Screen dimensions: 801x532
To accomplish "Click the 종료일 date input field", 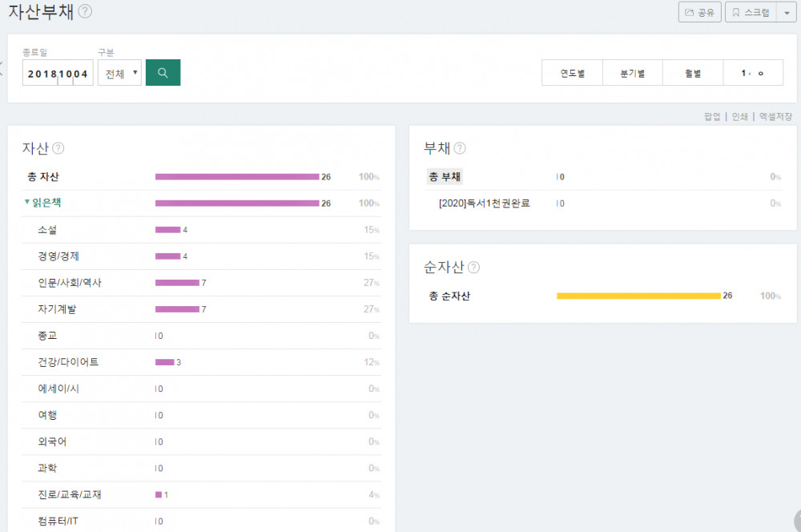I will 57,73.
